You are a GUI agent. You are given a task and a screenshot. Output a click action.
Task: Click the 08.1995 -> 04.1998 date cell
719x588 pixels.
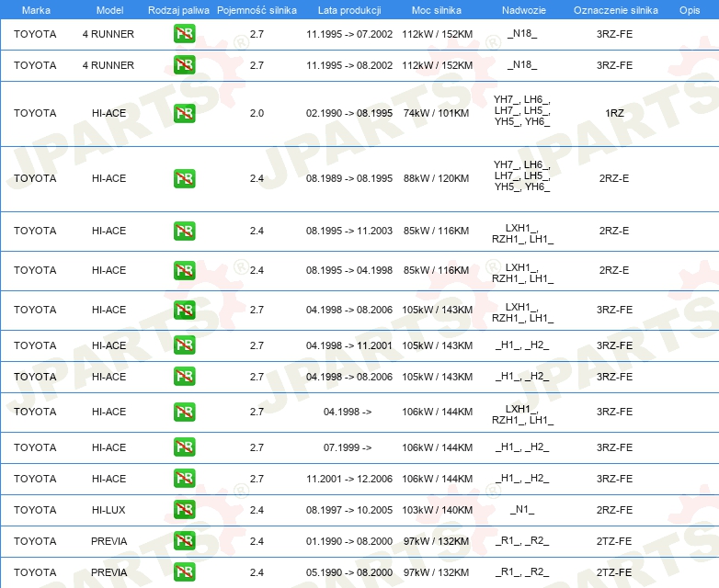pos(349,270)
